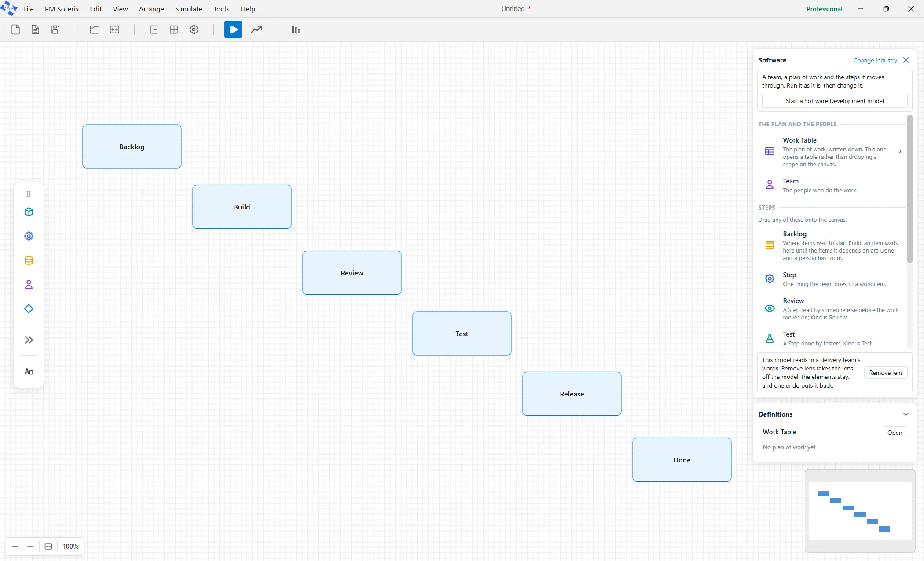Open the Arrange menu
Image resolution: width=924 pixels, height=561 pixels.
(x=151, y=9)
